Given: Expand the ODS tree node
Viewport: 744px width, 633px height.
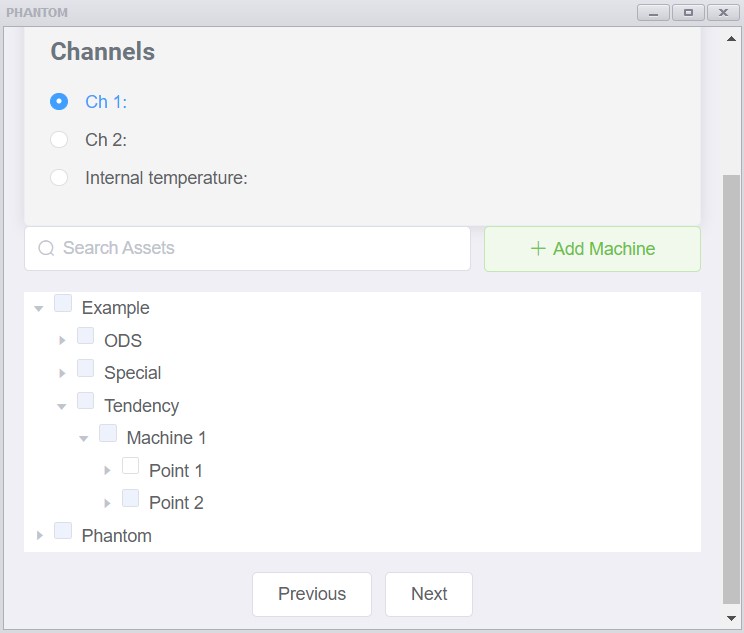Looking at the screenshot, I should coord(62,341).
